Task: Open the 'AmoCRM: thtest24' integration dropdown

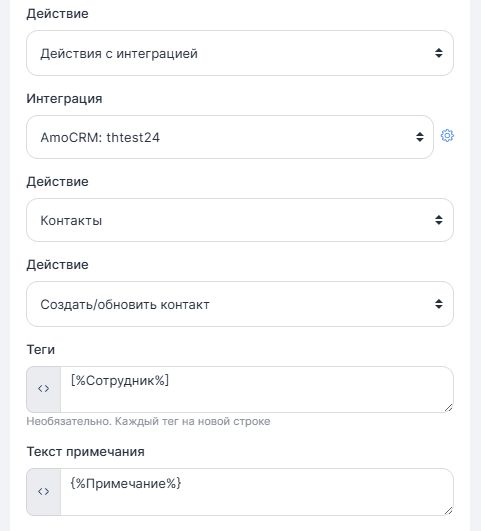Action: 230,137
